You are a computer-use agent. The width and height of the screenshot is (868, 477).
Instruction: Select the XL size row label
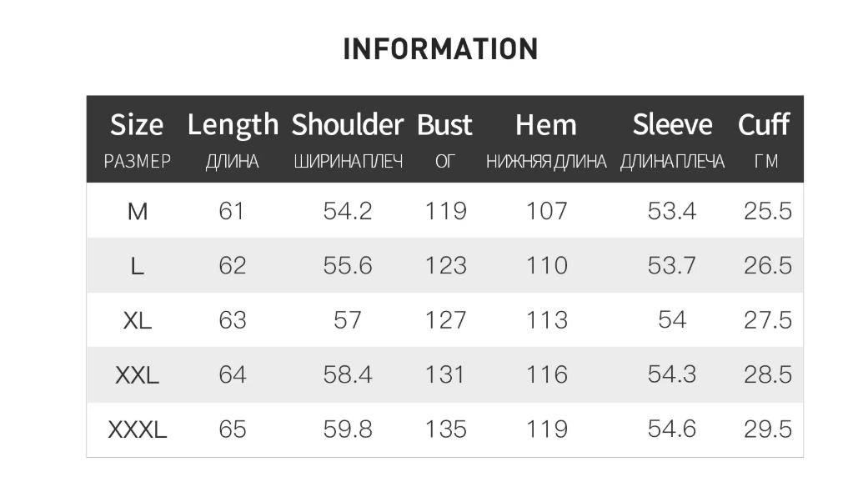tap(138, 320)
